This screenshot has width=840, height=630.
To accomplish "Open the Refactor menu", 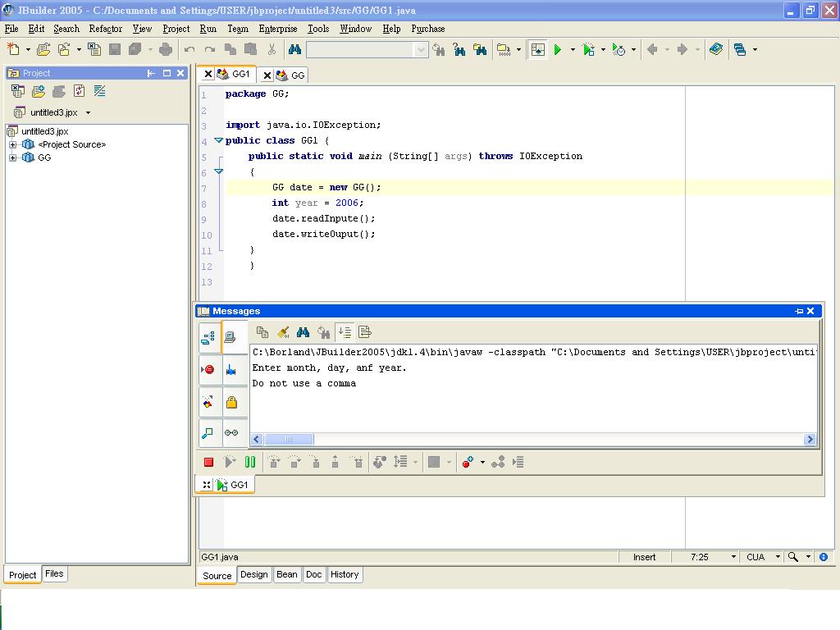I will (x=106, y=29).
